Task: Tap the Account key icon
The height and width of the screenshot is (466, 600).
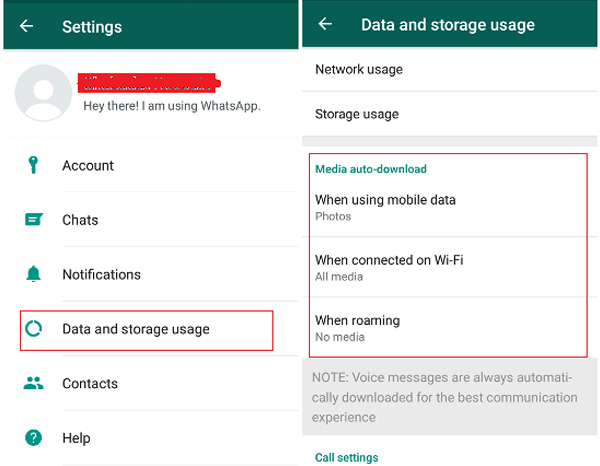Action: 33,165
